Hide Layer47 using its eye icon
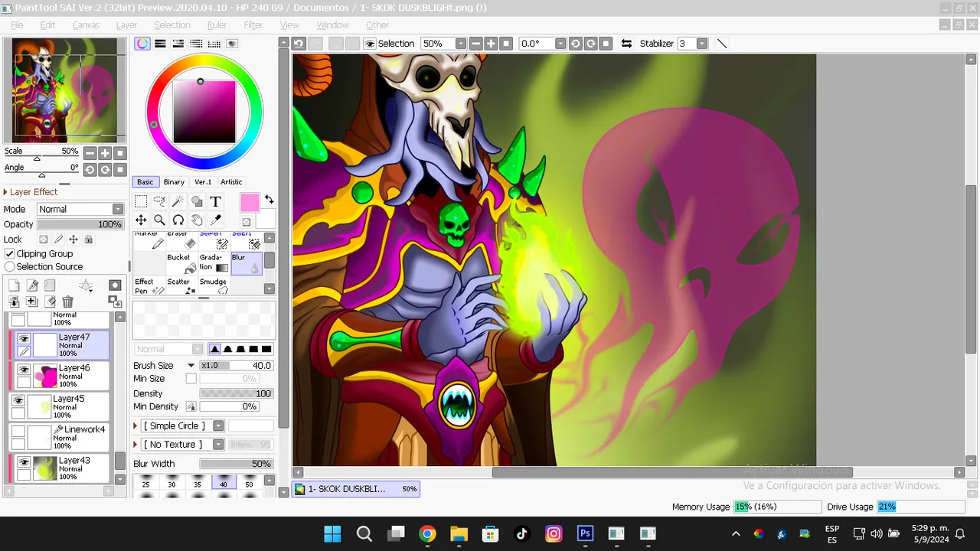Image resolution: width=980 pixels, height=551 pixels. (24, 338)
